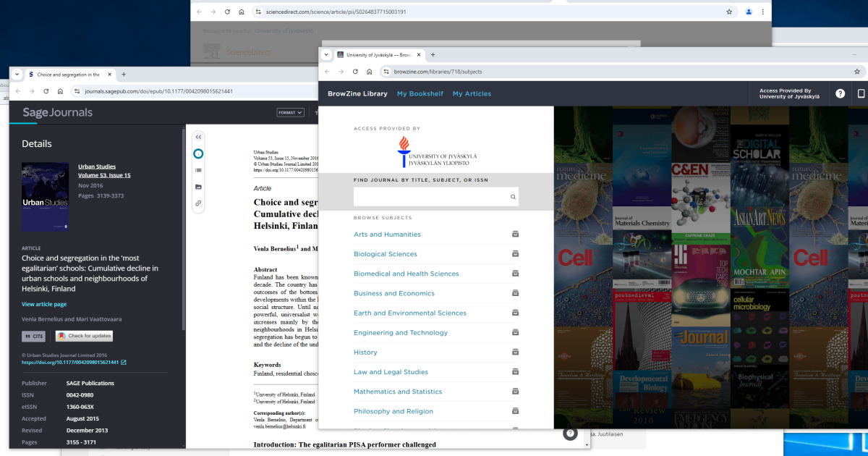Open My Bookshelf in BrowZine
868x456 pixels.
tap(420, 93)
